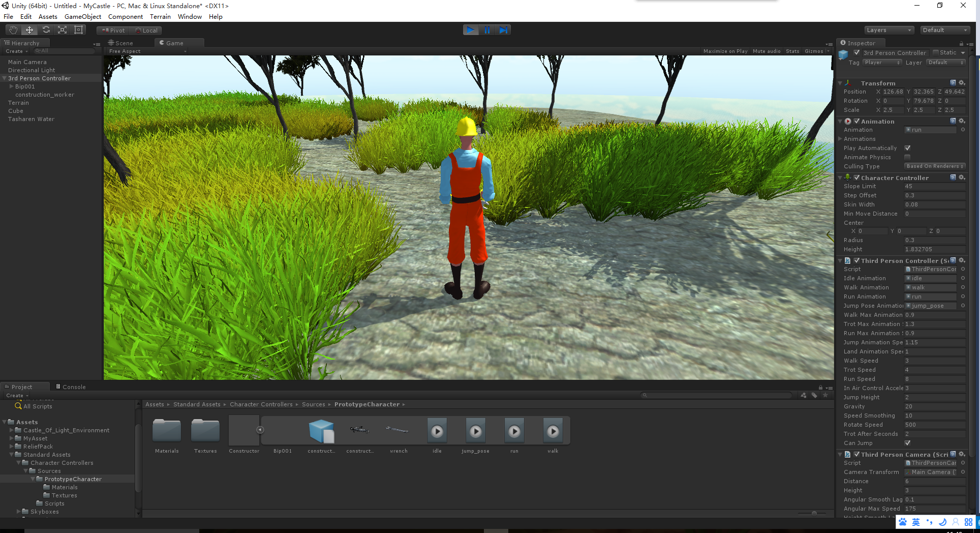This screenshot has width=980, height=533.
Task: Adjust the Project icon size slider
Action: click(814, 513)
